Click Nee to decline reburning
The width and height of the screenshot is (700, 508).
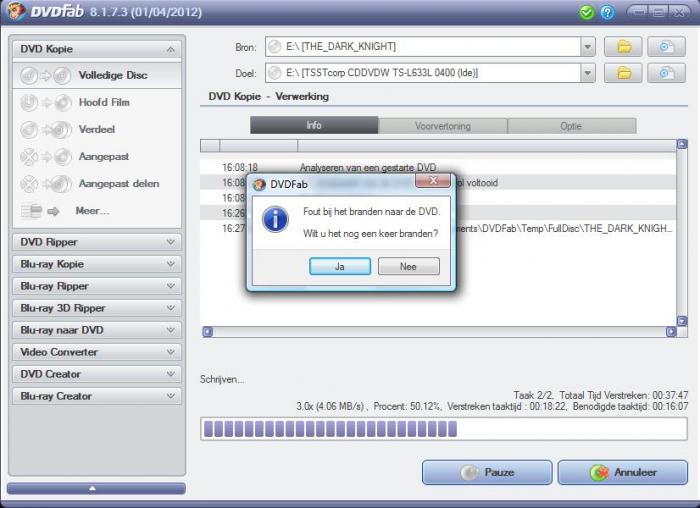click(408, 266)
